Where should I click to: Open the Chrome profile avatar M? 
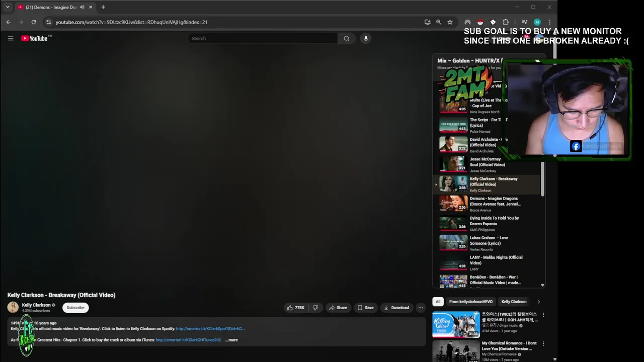(x=537, y=22)
